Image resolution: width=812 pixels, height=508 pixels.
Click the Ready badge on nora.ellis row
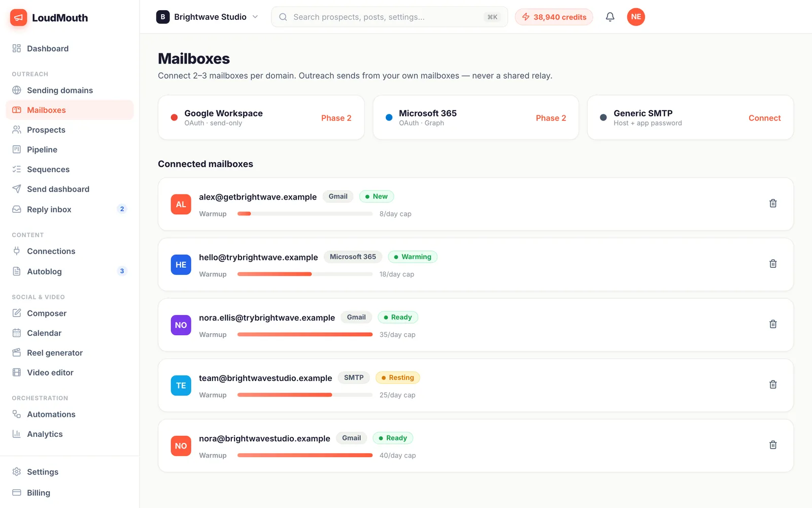(398, 317)
